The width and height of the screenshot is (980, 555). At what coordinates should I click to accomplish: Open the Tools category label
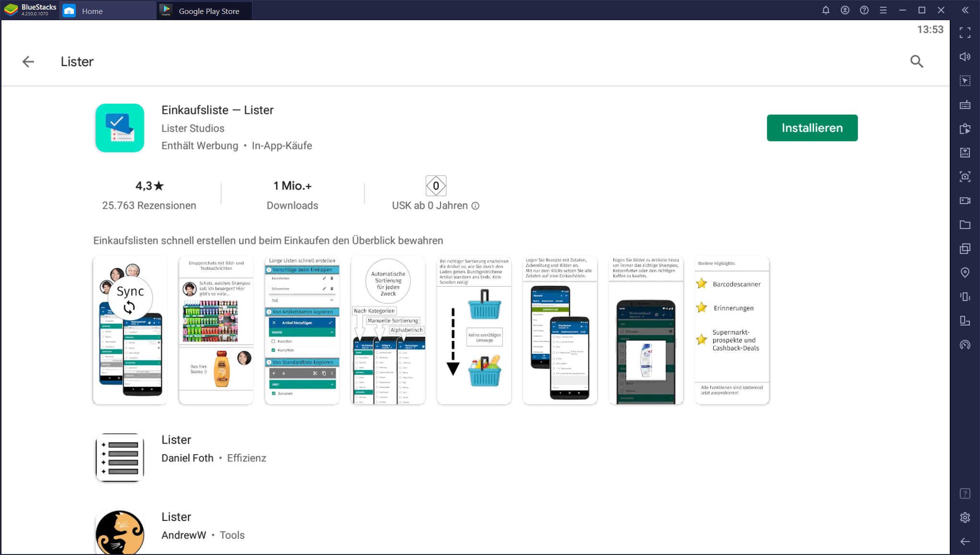tap(232, 535)
